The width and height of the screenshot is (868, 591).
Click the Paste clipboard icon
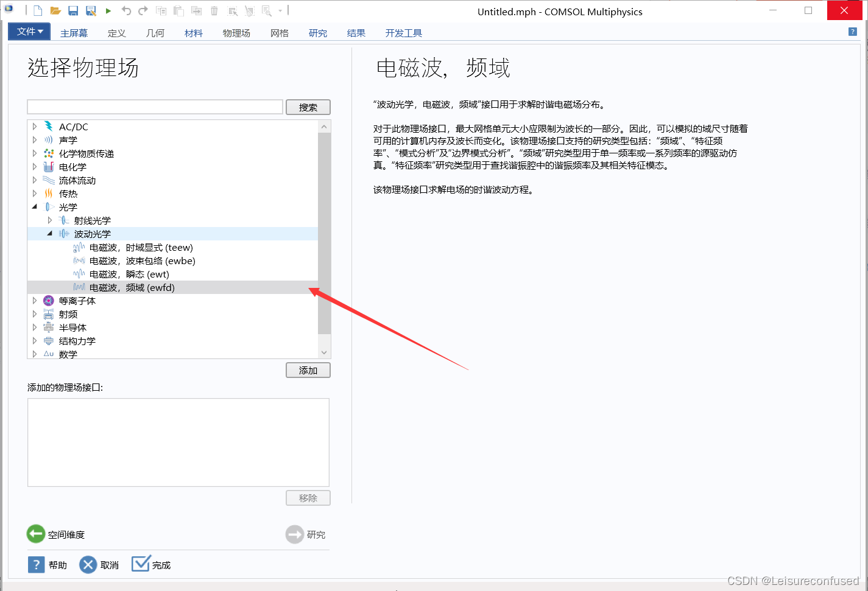click(x=178, y=11)
